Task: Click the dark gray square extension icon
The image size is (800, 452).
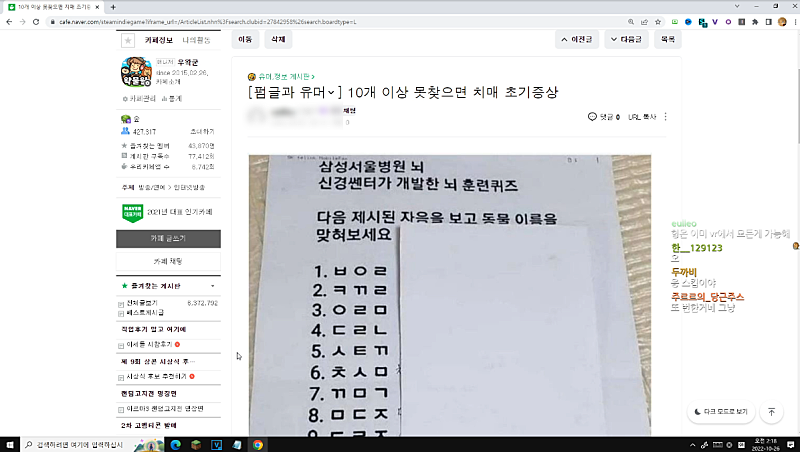Action: point(741,22)
